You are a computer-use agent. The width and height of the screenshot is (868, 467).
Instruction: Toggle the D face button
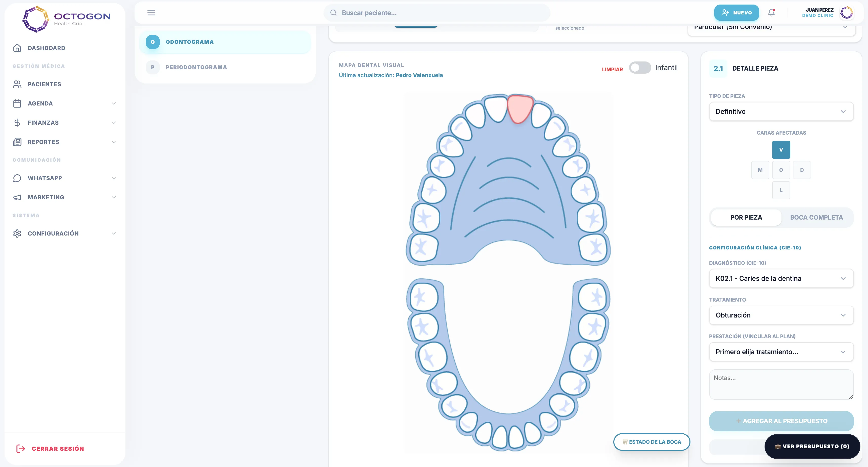tap(802, 170)
